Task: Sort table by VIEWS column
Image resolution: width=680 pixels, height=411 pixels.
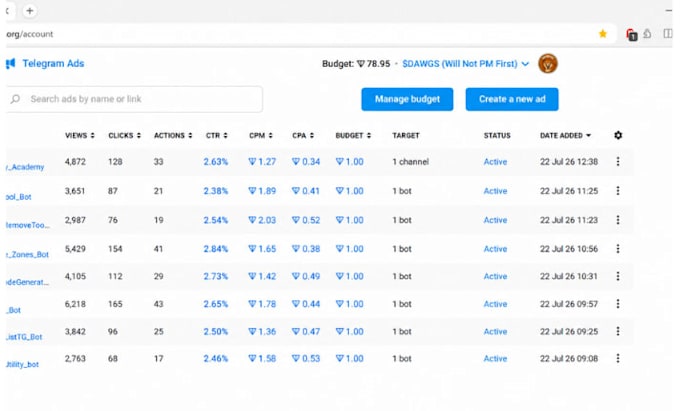Action: (80, 135)
